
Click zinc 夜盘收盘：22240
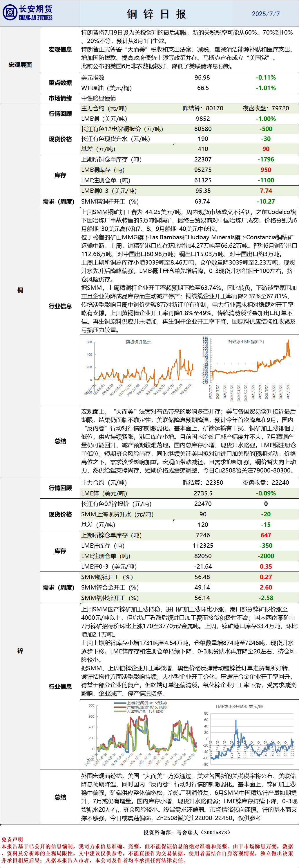tap(266, 483)
